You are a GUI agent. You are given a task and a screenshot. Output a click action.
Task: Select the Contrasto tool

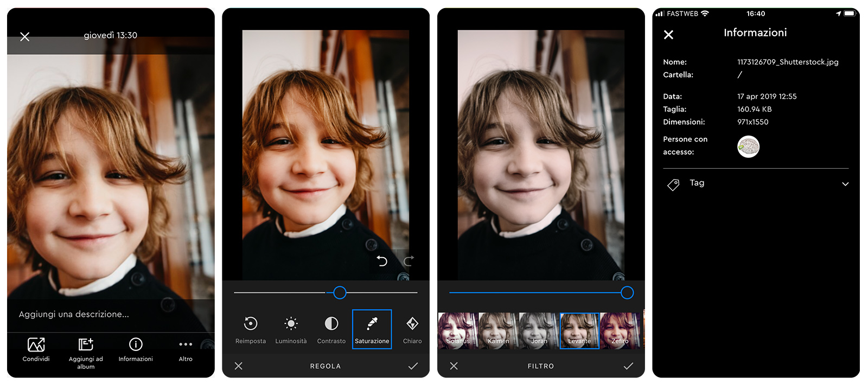click(x=331, y=329)
